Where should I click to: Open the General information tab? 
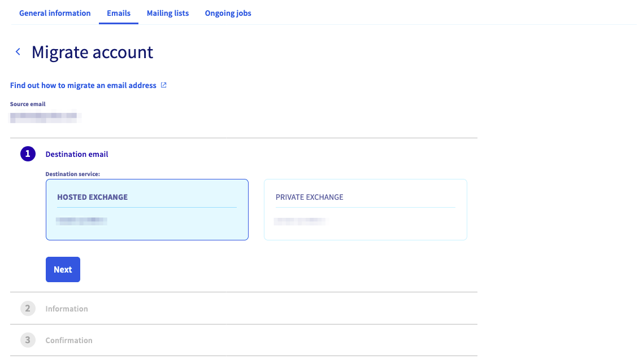click(55, 13)
